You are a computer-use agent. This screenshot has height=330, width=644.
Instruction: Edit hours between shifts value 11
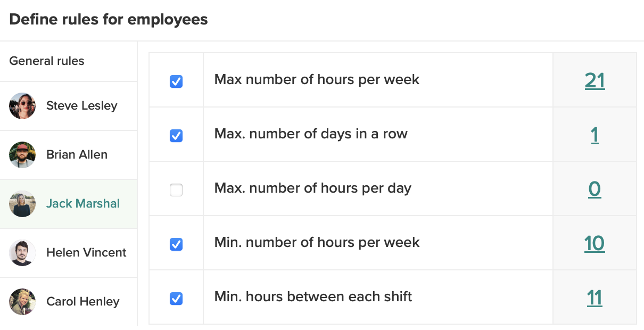(x=595, y=298)
